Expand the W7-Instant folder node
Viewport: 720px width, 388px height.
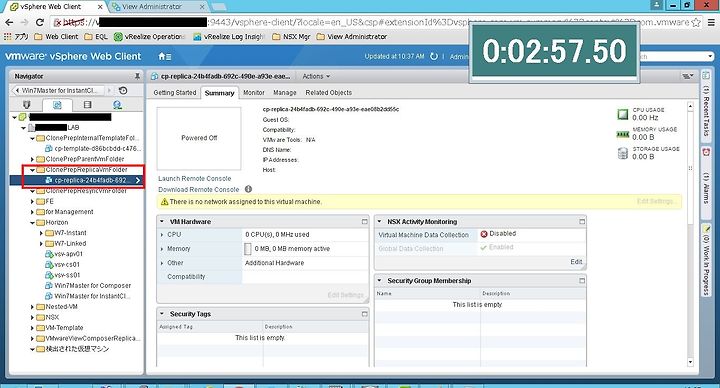click(x=41, y=233)
